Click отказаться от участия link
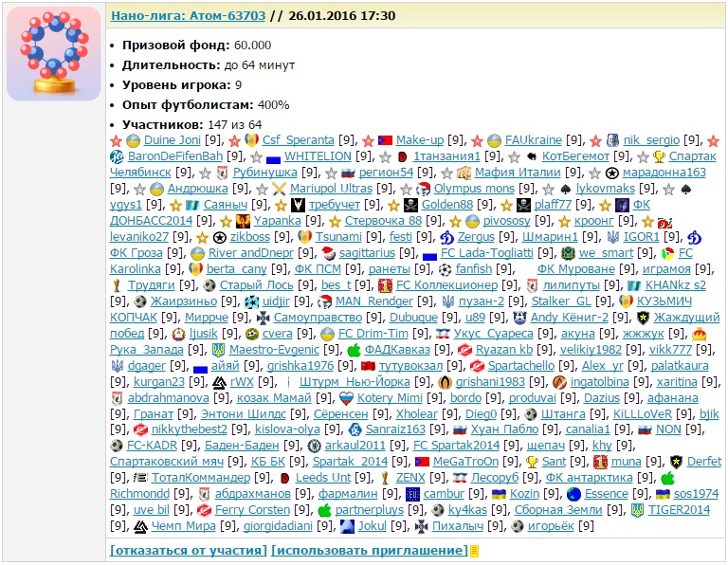This screenshot has width=728, height=566. click(188, 550)
